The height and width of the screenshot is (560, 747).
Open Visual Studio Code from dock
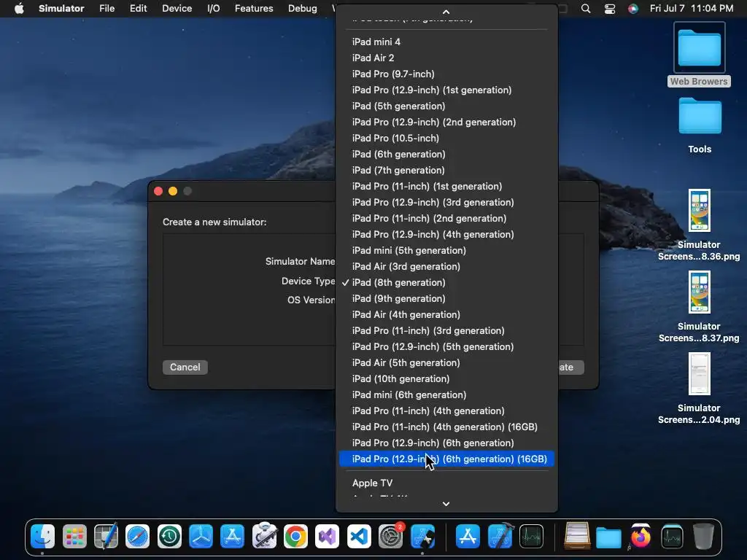tap(359, 537)
